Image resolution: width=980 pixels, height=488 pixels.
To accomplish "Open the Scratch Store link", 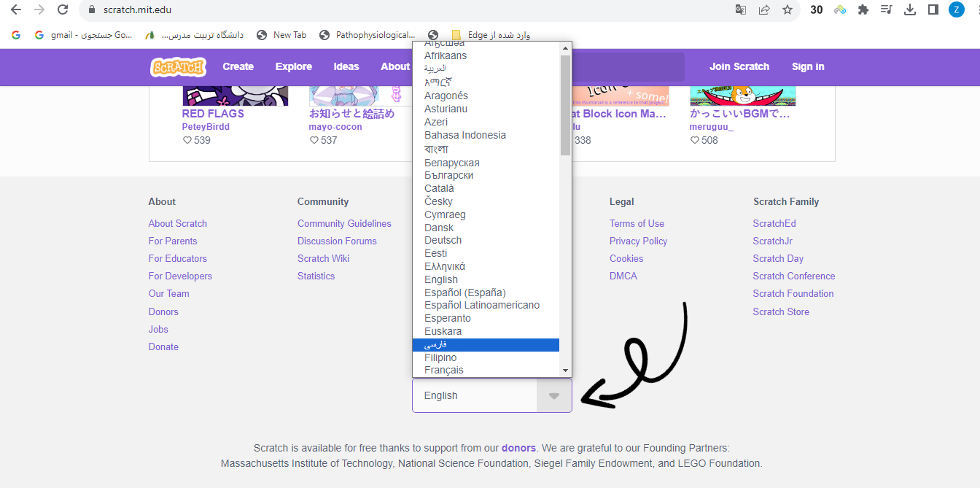I will [x=781, y=311].
